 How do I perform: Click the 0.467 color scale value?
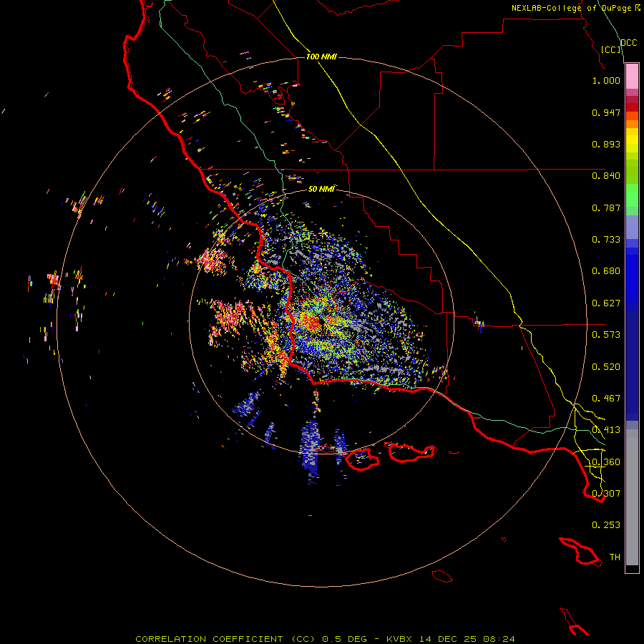[606, 399]
